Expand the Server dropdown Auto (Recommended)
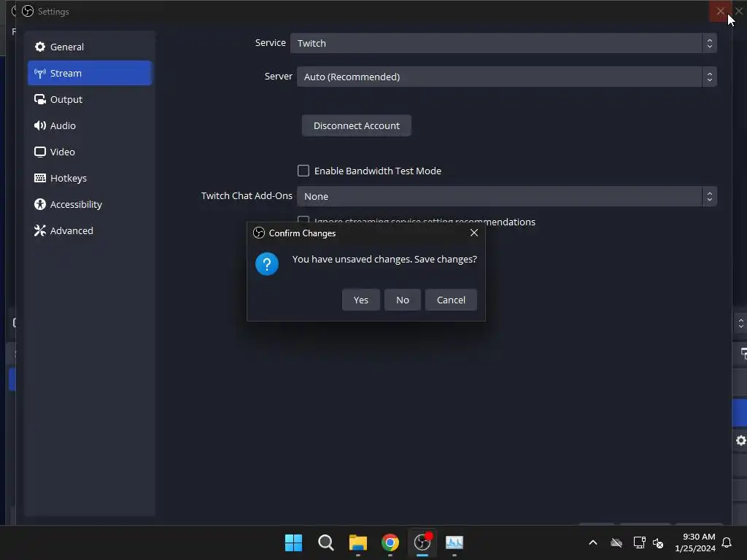 tap(506, 77)
